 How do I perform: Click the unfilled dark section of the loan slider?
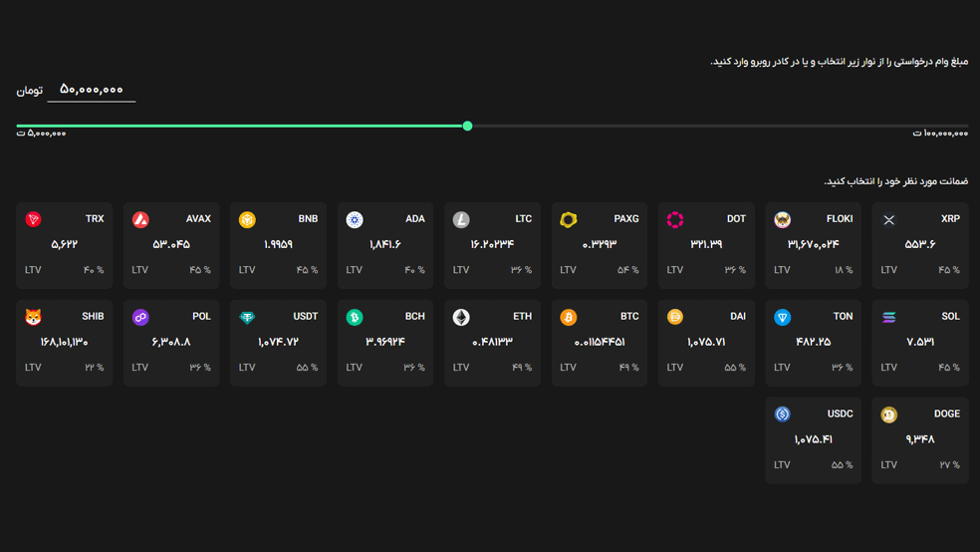tap(720, 126)
